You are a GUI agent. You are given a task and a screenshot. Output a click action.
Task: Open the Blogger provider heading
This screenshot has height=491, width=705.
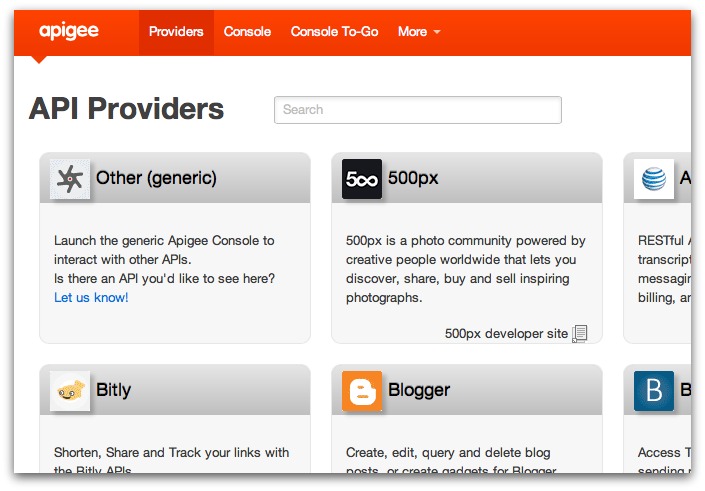419,390
